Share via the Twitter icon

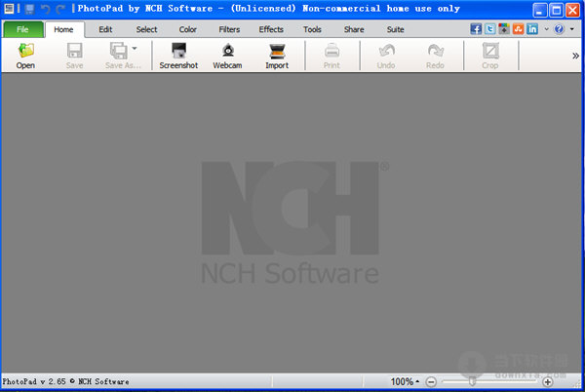tap(489, 29)
